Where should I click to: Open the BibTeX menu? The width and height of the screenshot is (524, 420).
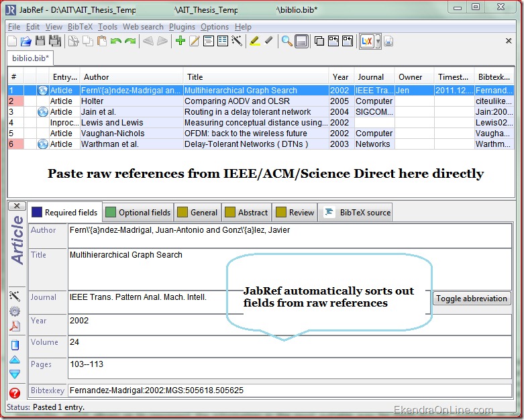[x=80, y=27]
